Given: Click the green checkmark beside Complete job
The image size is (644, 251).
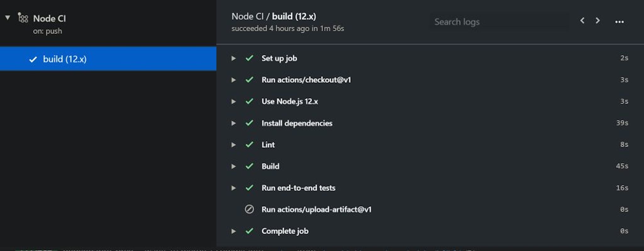Looking at the screenshot, I should (x=249, y=231).
